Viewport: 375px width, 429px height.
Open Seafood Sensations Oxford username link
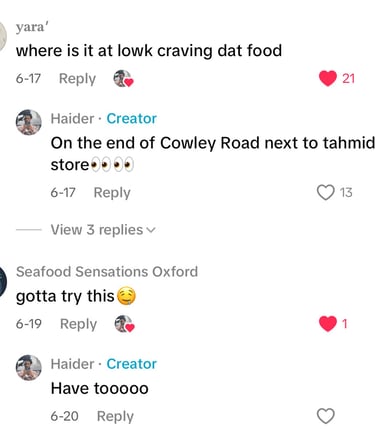[x=107, y=271]
